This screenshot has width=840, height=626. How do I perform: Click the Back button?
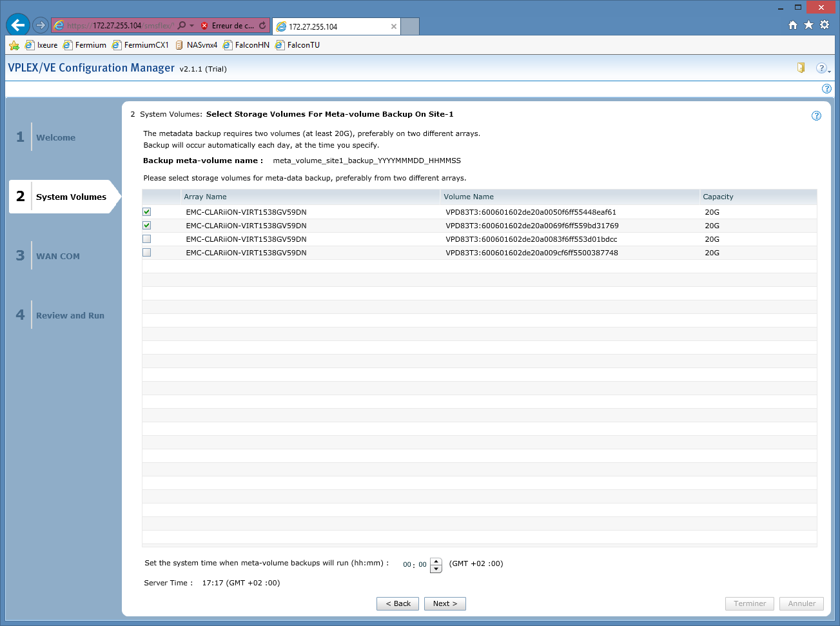tap(398, 603)
